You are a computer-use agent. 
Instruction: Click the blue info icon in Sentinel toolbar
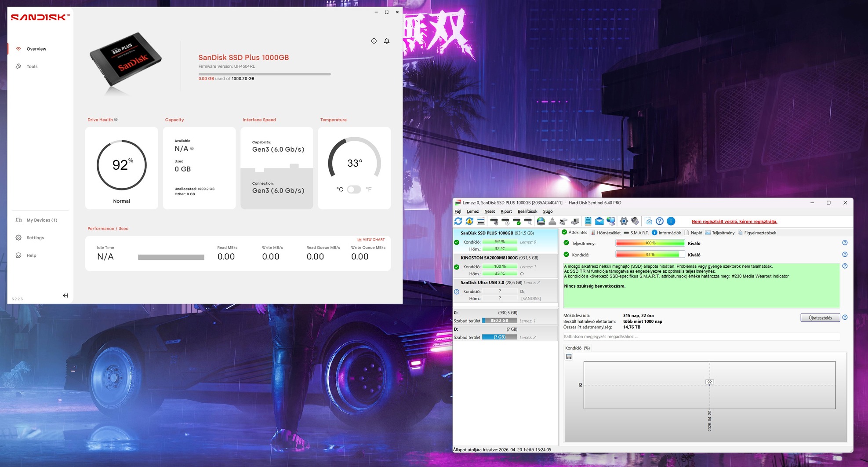(671, 221)
